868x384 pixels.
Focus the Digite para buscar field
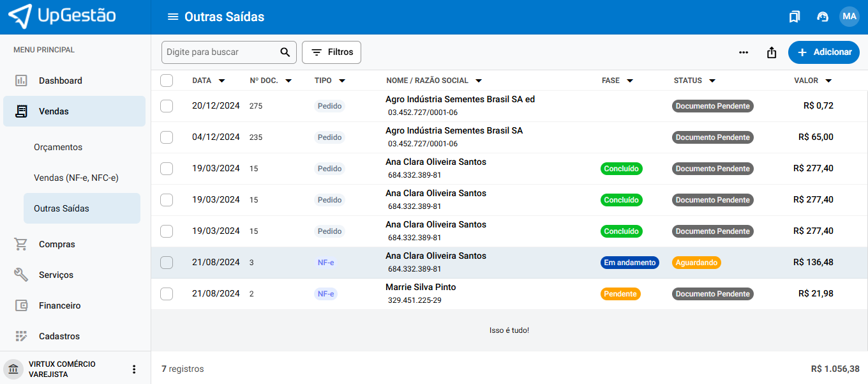tap(220, 52)
